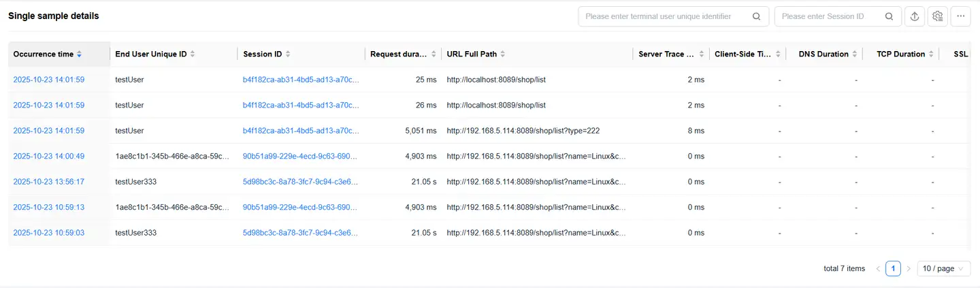Open the 10 / page size dropdown

click(x=943, y=269)
